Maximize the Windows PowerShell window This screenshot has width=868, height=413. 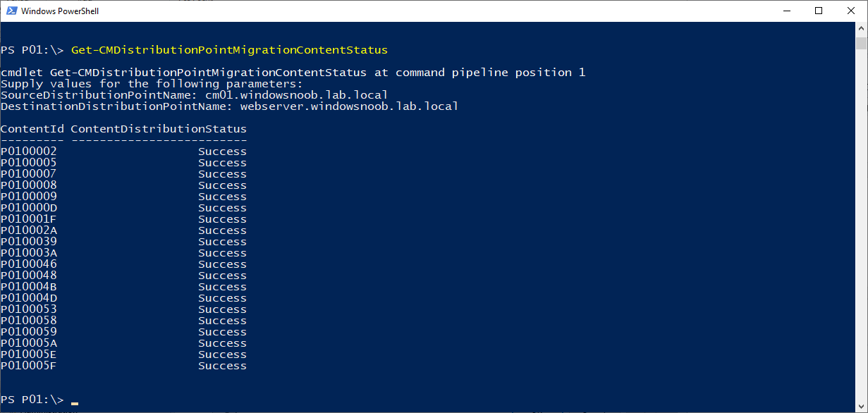coord(819,11)
